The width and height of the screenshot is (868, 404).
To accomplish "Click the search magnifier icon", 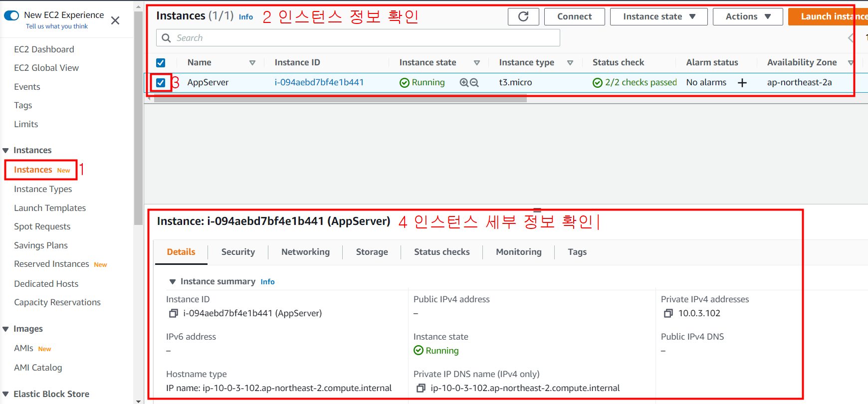I will point(167,38).
